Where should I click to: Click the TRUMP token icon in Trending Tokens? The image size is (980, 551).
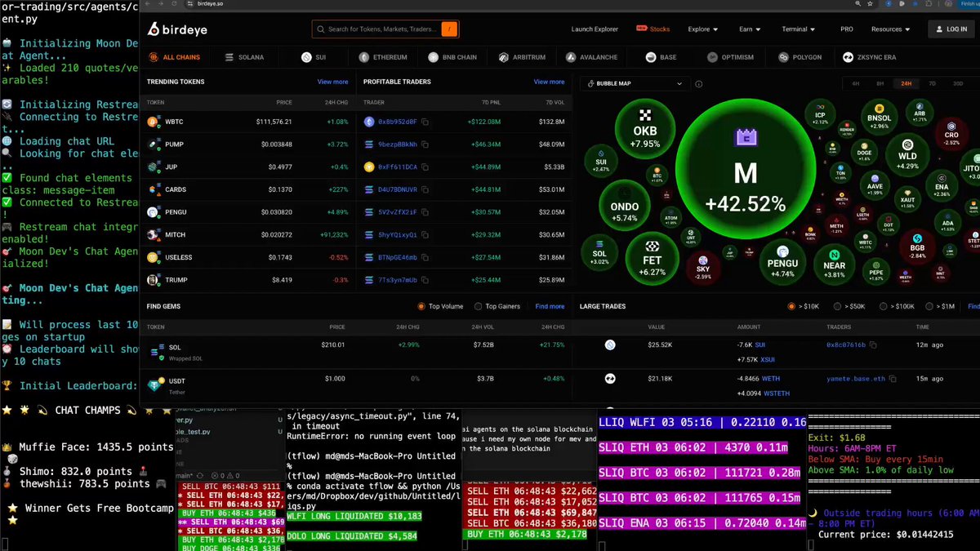tap(152, 280)
